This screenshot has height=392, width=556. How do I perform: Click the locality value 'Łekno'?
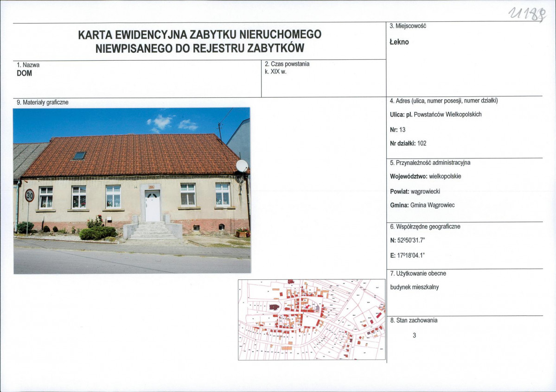click(x=399, y=42)
